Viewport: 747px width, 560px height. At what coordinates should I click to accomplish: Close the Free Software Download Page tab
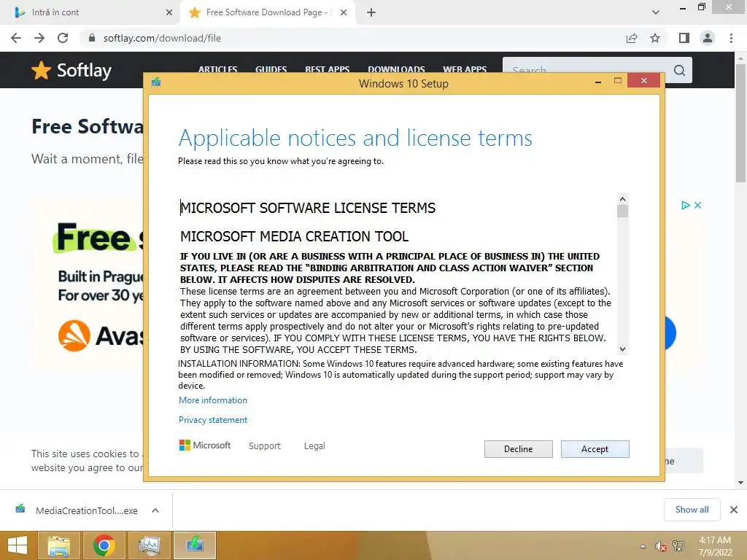[x=344, y=12]
